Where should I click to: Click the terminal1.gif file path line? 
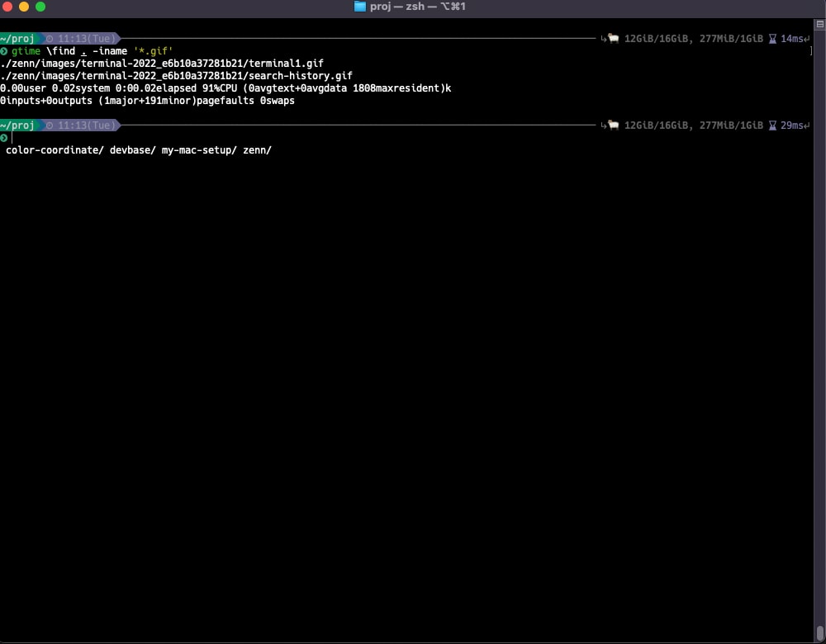(x=162, y=64)
